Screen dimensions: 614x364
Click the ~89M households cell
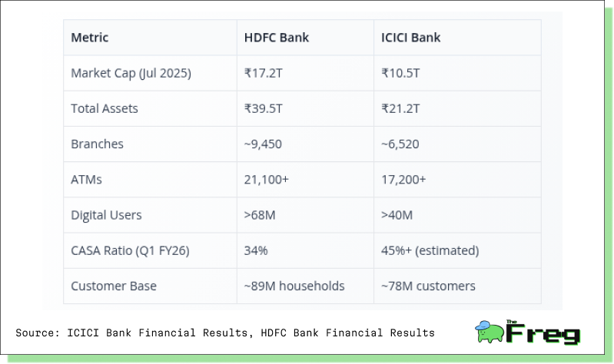pos(294,286)
